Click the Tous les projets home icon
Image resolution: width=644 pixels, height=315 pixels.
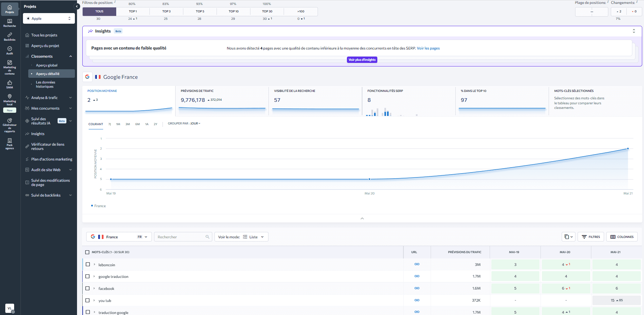tap(27, 35)
